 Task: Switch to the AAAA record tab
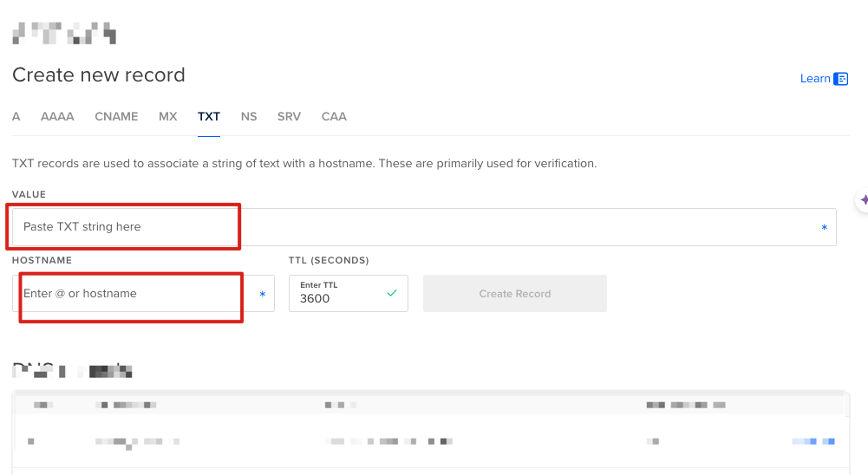point(57,116)
